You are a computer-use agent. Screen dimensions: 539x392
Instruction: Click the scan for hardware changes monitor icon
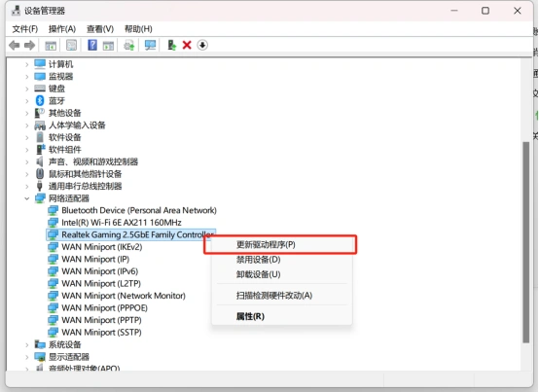(x=150, y=45)
